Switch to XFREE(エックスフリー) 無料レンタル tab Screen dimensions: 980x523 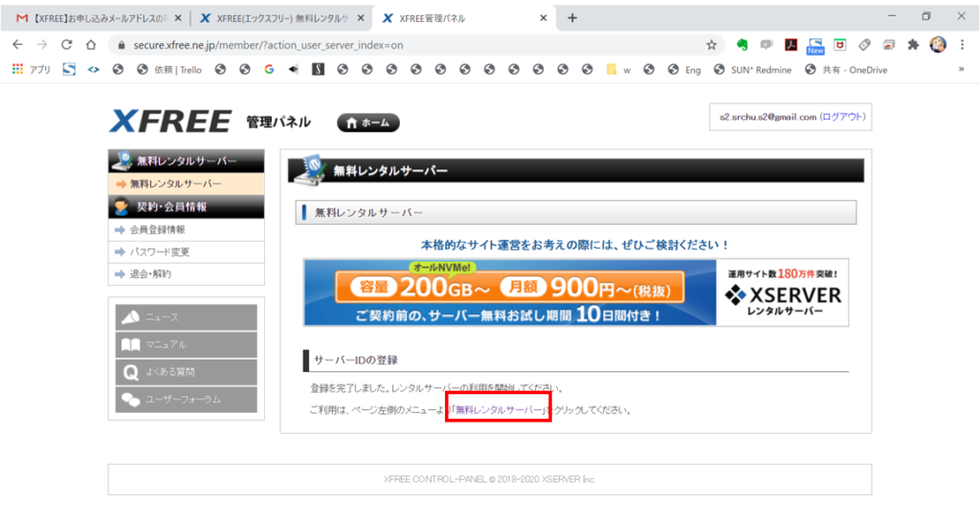(x=278, y=17)
